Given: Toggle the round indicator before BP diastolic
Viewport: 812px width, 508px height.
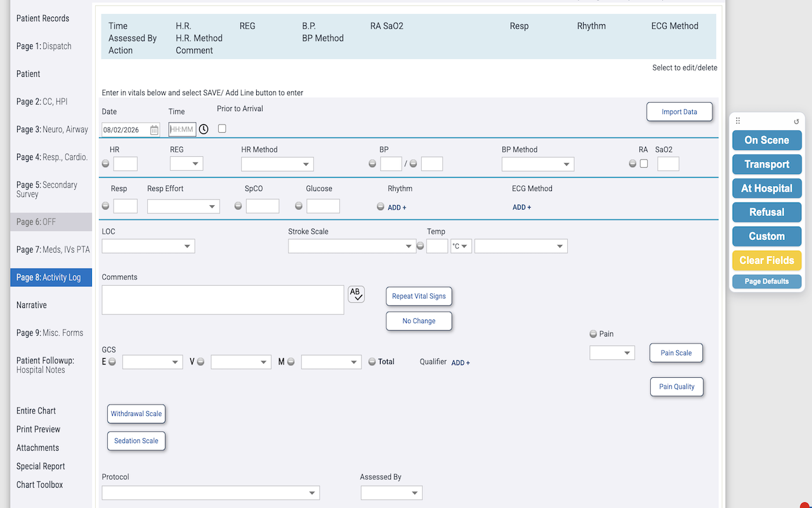Looking at the screenshot, I should coord(414,164).
